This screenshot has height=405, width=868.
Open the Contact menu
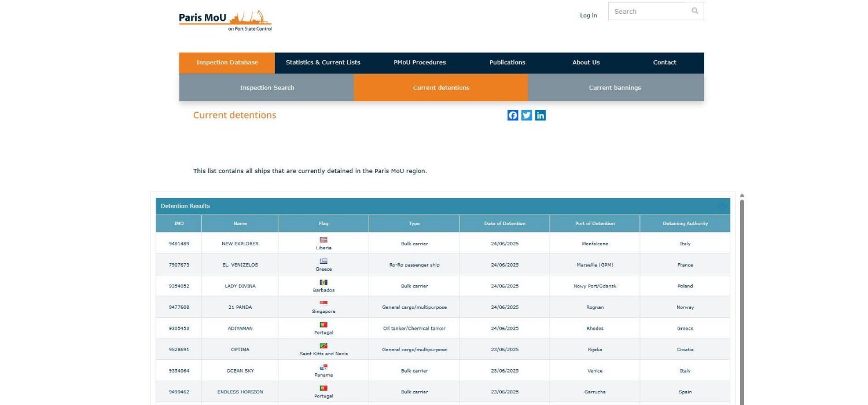point(665,62)
